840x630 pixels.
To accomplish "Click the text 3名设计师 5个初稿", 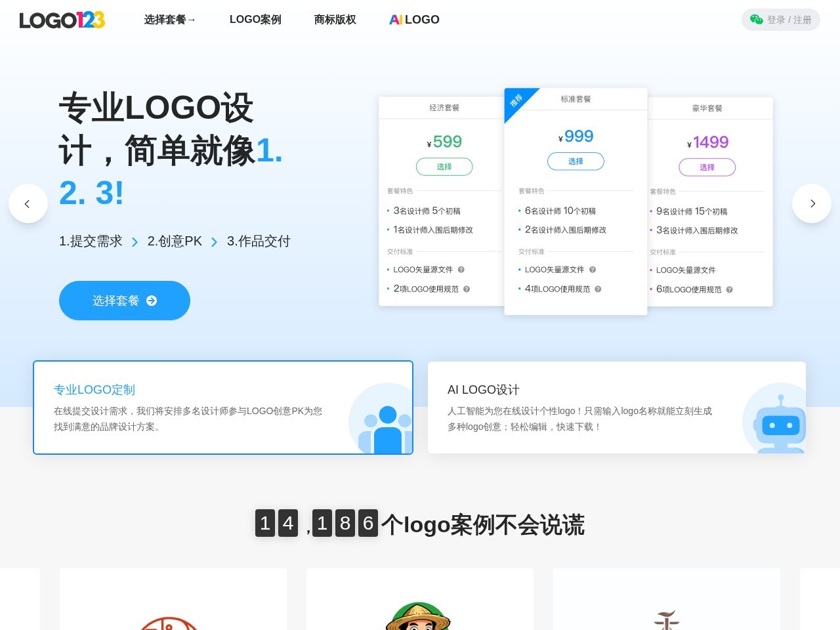I will 427,211.
